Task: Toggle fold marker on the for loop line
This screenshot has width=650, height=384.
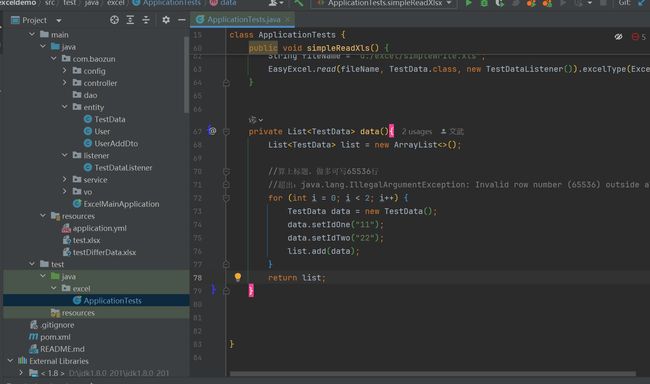Action: pos(226,198)
